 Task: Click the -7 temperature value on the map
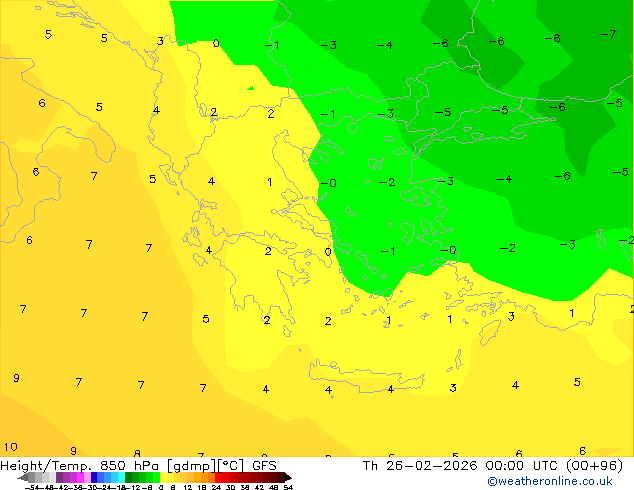click(608, 34)
